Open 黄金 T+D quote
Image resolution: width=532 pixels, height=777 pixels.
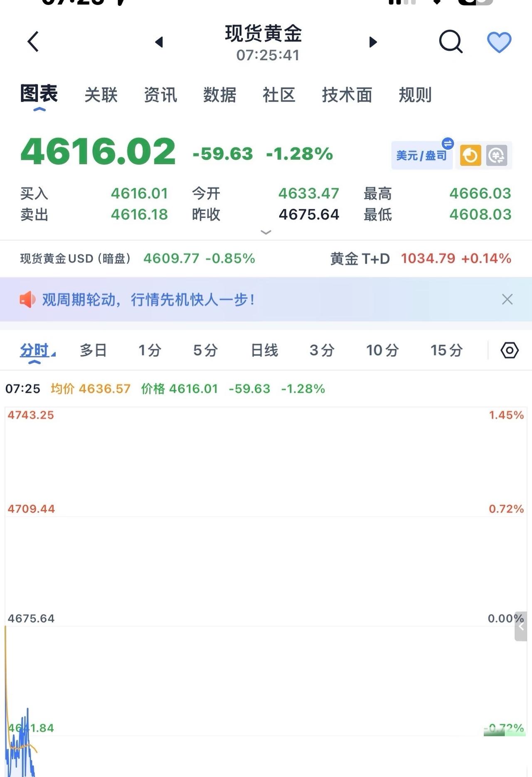point(421,259)
